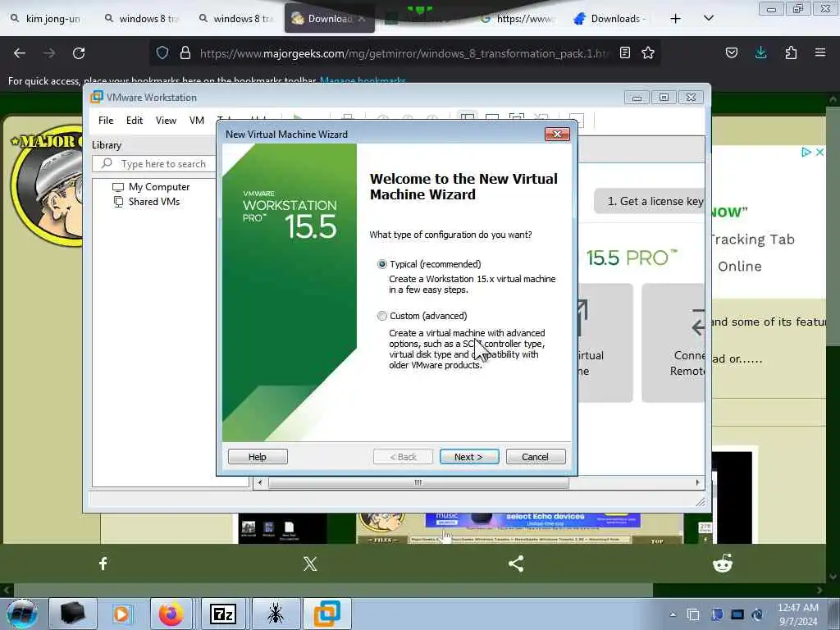Open the VM menu in VMware Workstation

[197, 121]
